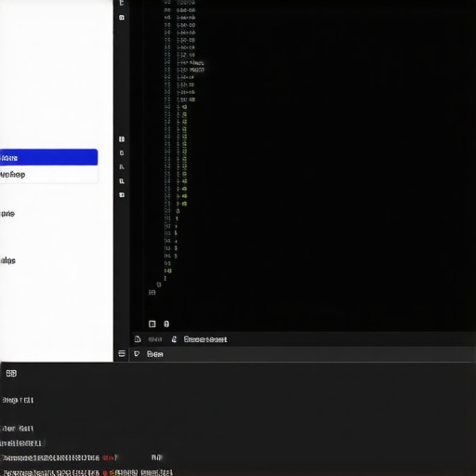Click the grid icon heading the bottom dark panel
This screenshot has width=476, height=476.
[11, 374]
